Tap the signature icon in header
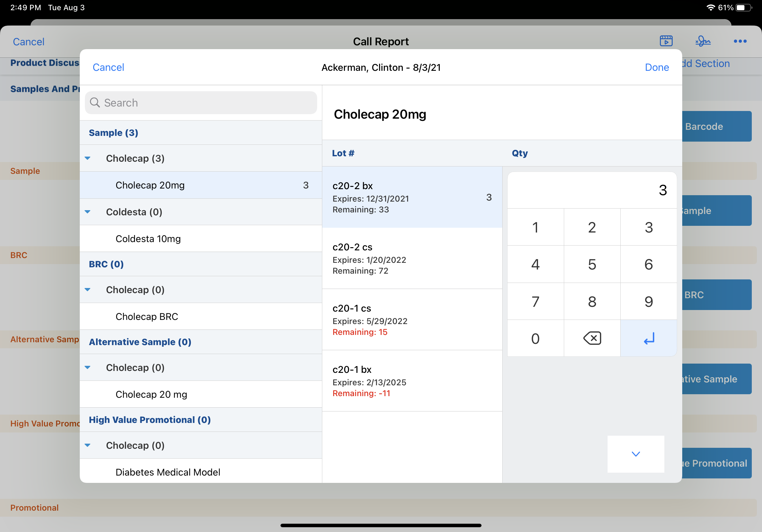Image resolution: width=762 pixels, height=532 pixels. point(703,41)
